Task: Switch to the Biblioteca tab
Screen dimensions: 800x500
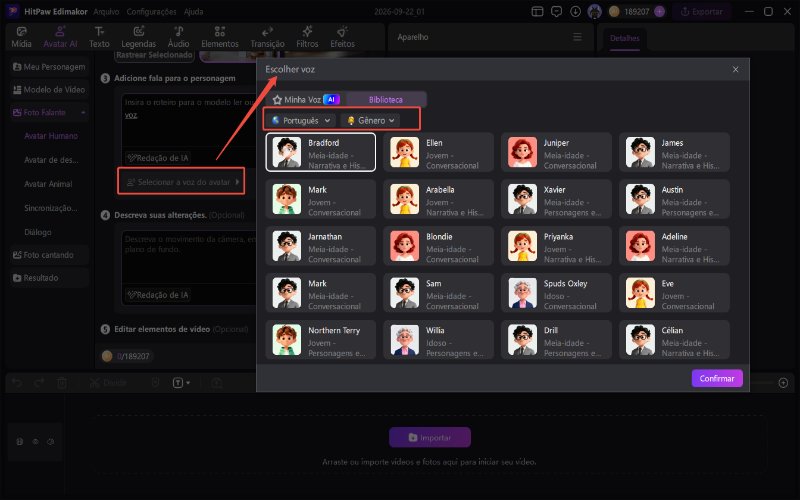Action: 386,99
